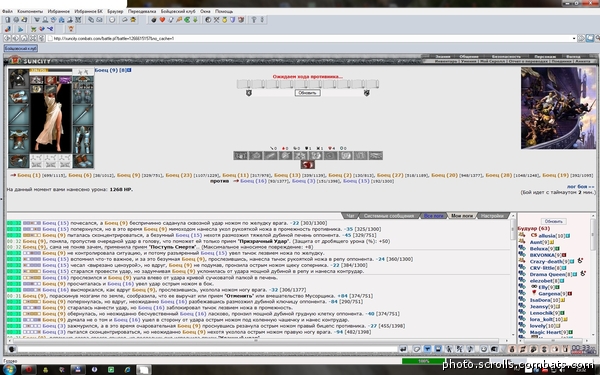Open the Бойцовский клуб menu
The image size is (600, 375).
[x=178, y=11]
